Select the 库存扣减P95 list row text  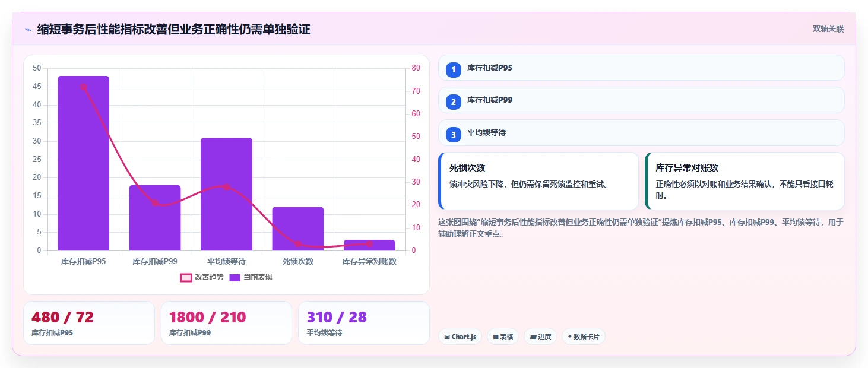point(490,68)
